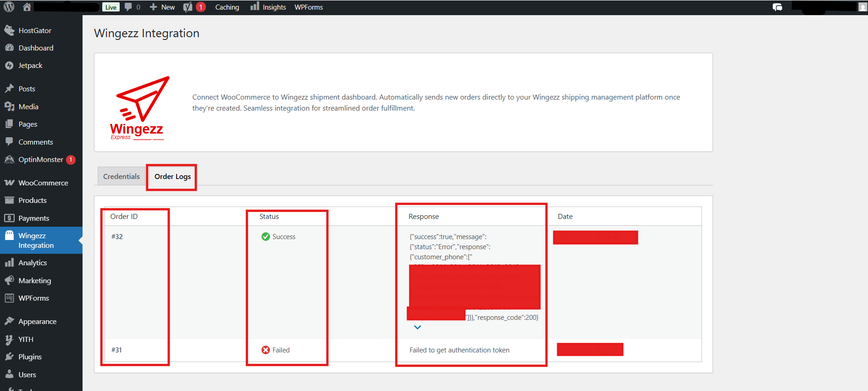This screenshot has height=391, width=868.
Task: Click the Failed status of order #31
Action: coord(276,350)
